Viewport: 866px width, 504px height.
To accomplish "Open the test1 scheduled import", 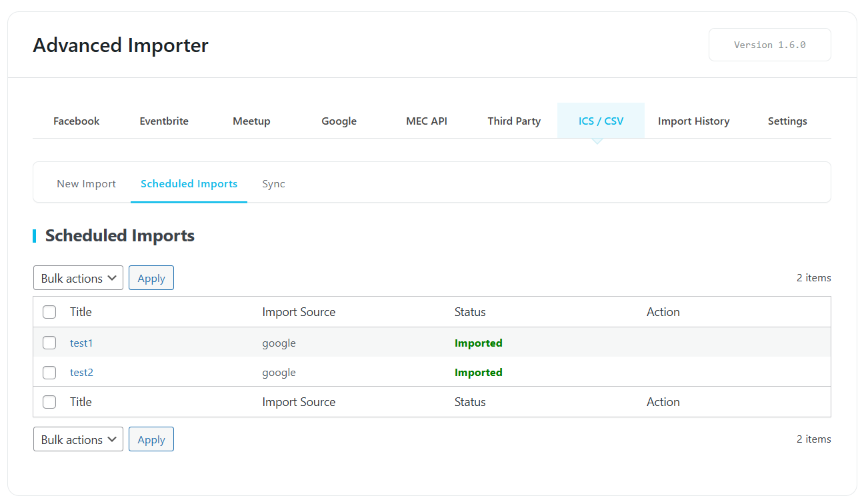I will (81, 343).
